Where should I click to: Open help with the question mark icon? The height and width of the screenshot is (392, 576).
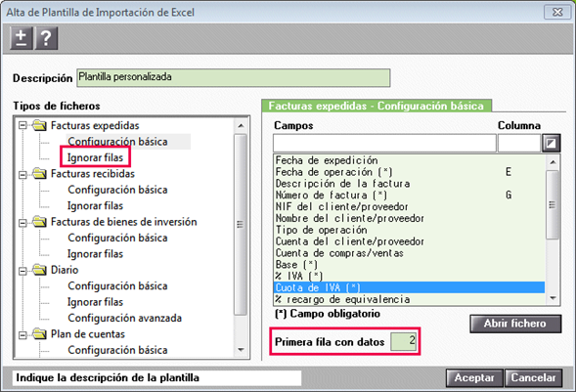pyautogui.click(x=46, y=38)
